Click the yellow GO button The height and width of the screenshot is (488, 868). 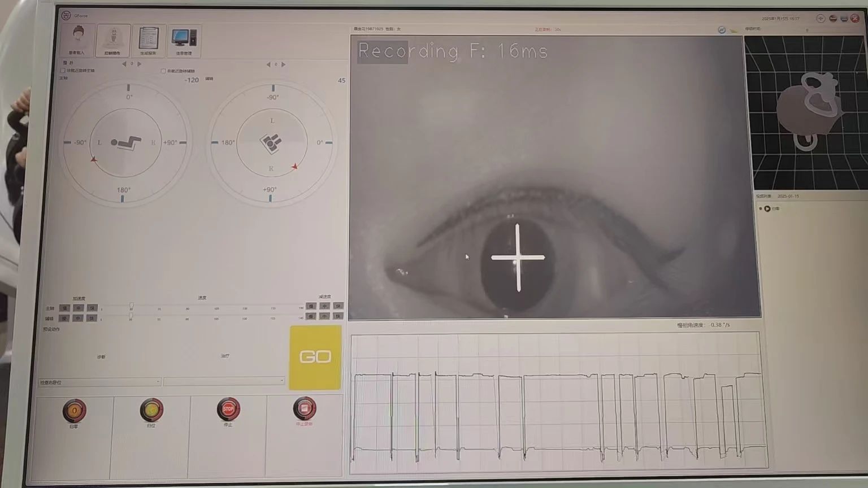315,357
